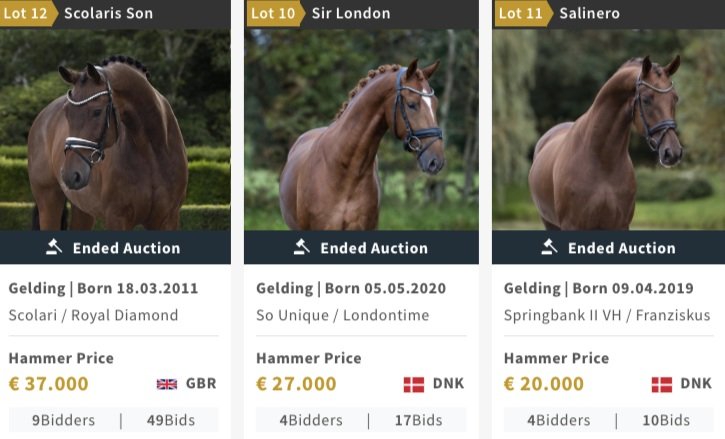Click Ended Auction bar for Scolaris Son
This screenshot has height=439, width=725.
115,247
